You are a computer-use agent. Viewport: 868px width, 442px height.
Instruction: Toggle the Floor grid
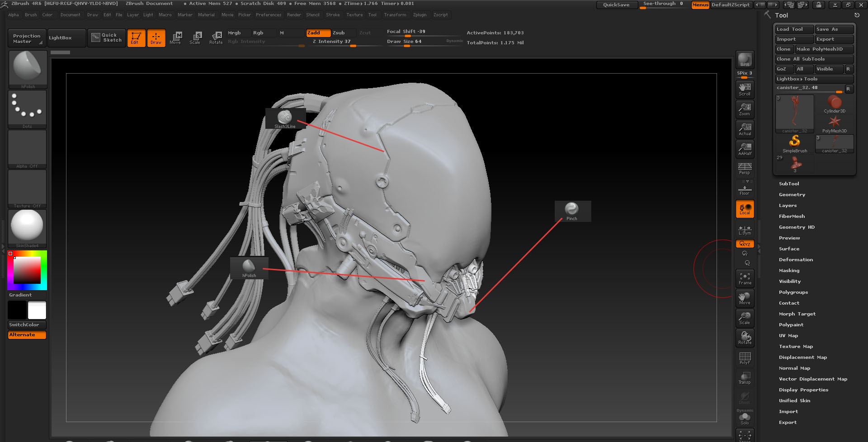(x=745, y=188)
